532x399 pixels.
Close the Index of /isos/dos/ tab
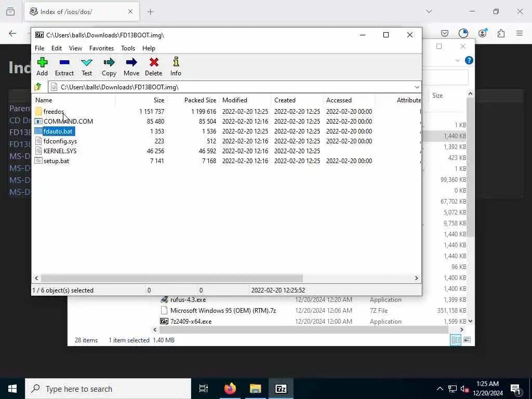130,12
